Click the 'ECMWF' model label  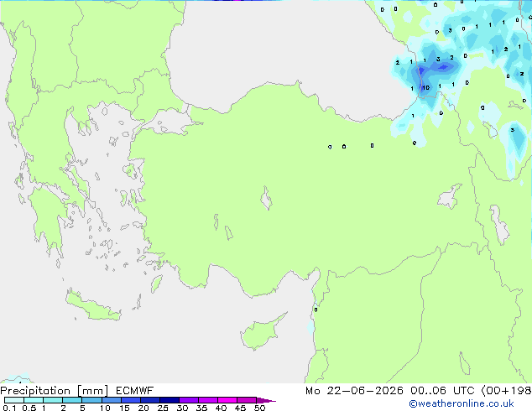pyautogui.click(x=135, y=391)
